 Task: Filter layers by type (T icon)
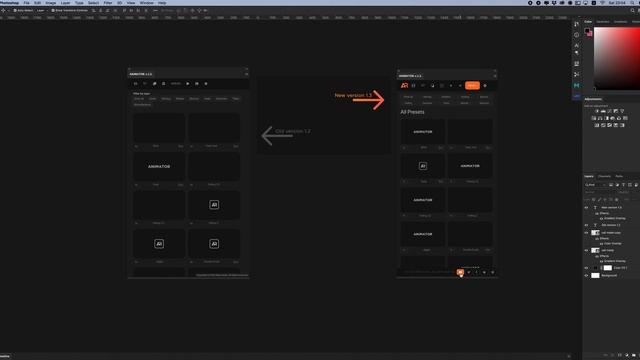623,185
